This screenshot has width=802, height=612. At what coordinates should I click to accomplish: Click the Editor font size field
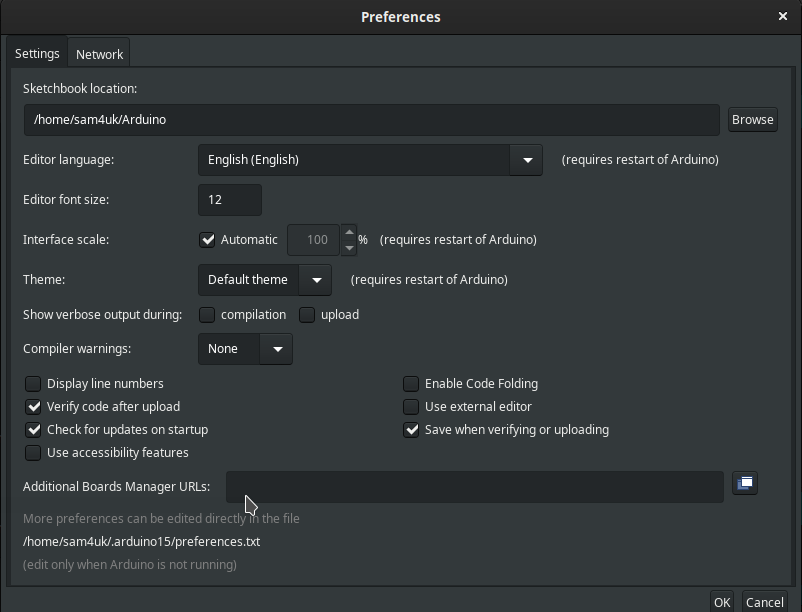[x=230, y=200]
